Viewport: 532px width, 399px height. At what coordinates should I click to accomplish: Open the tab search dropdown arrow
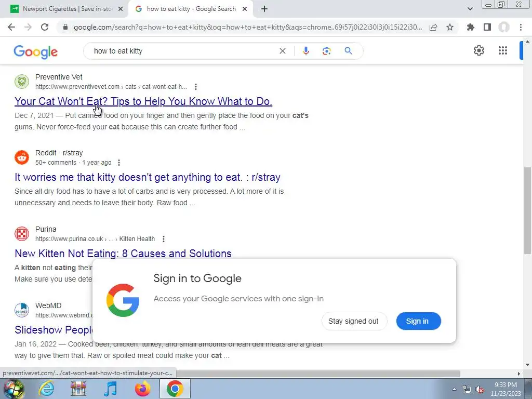click(x=470, y=9)
